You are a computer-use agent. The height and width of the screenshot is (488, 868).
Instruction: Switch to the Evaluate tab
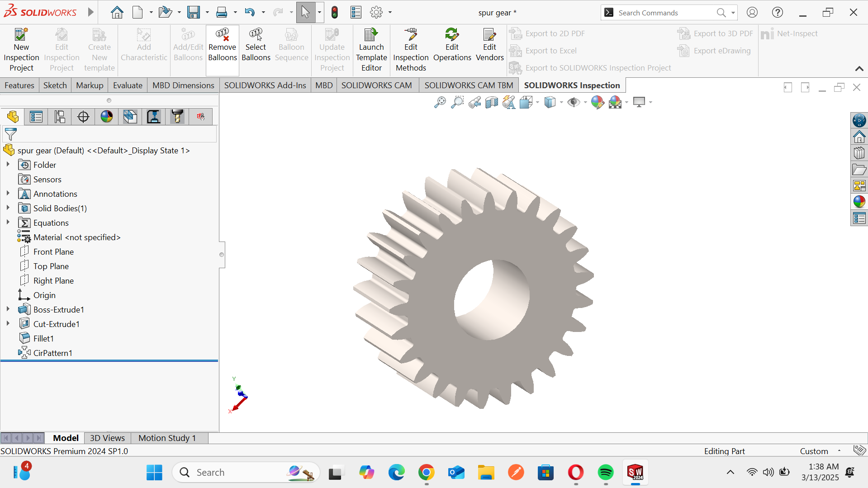[128, 85]
